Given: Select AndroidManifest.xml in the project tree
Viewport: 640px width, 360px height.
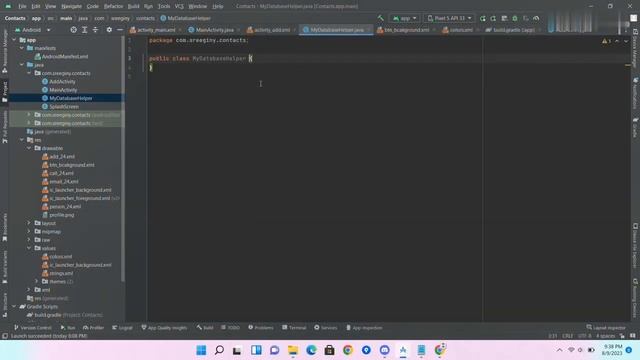Looking at the screenshot, I should 65,57.
